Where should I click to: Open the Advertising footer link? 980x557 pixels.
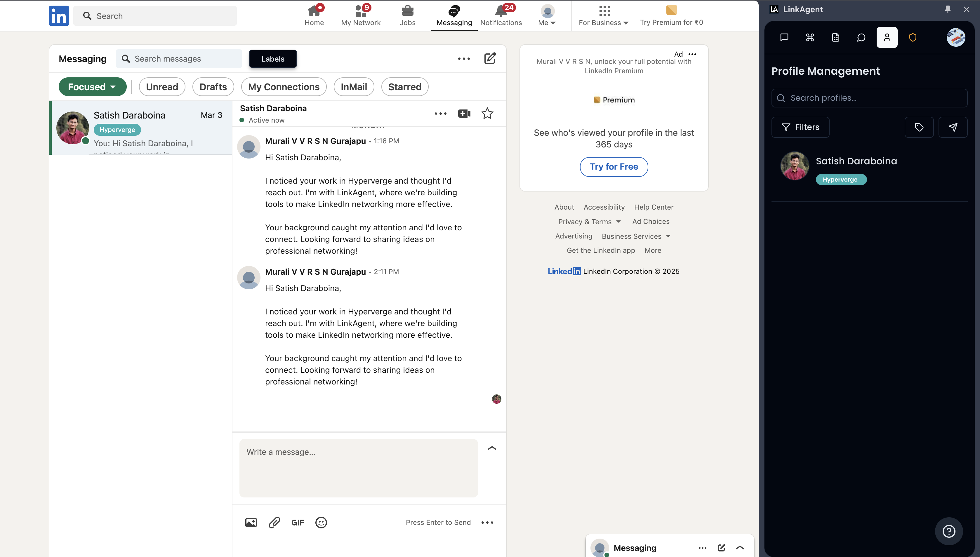click(x=574, y=236)
